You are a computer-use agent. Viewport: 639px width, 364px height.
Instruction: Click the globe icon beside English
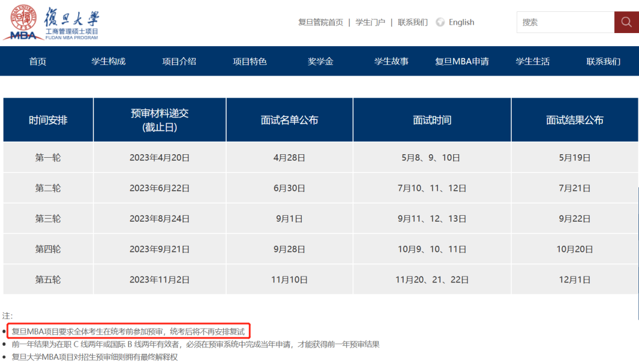[x=440, y=22]
